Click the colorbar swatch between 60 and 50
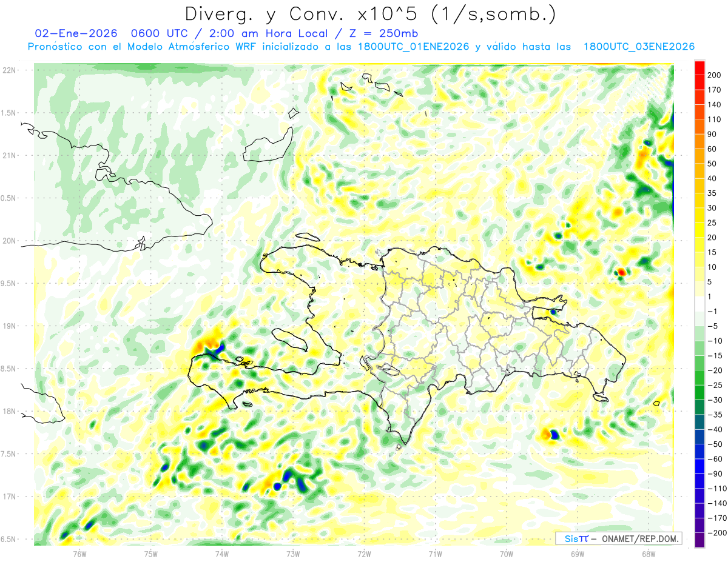728x562 pixels. tap(699, 156)
